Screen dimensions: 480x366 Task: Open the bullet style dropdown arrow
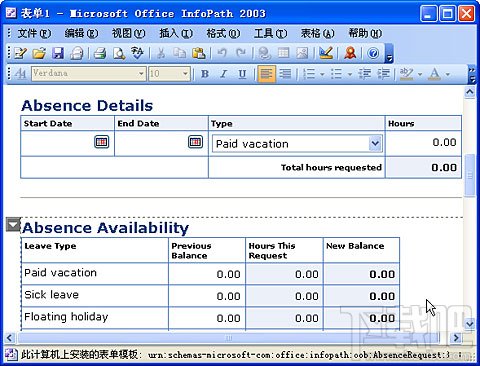tap(350, 74)
